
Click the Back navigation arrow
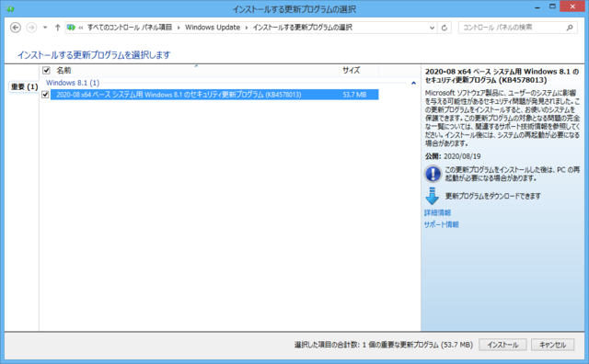[x=16, y=28]
